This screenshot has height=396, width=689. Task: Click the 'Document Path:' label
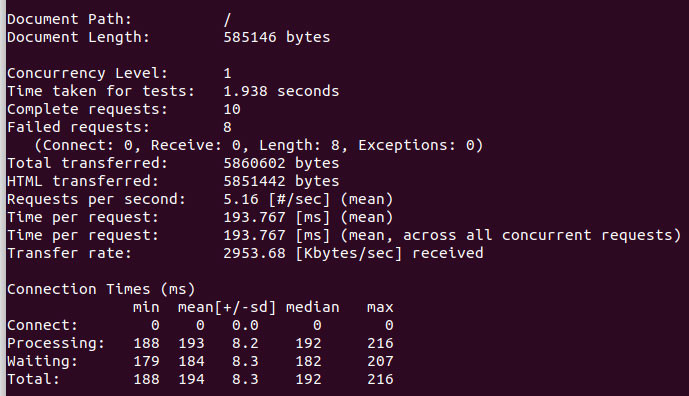coord(69,19)
